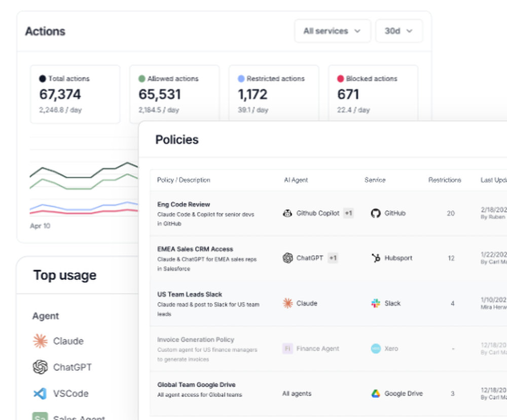Viewport: 507px width, 420px height.
Task: Click the GitHub service icon
Action: click(376, 213)
